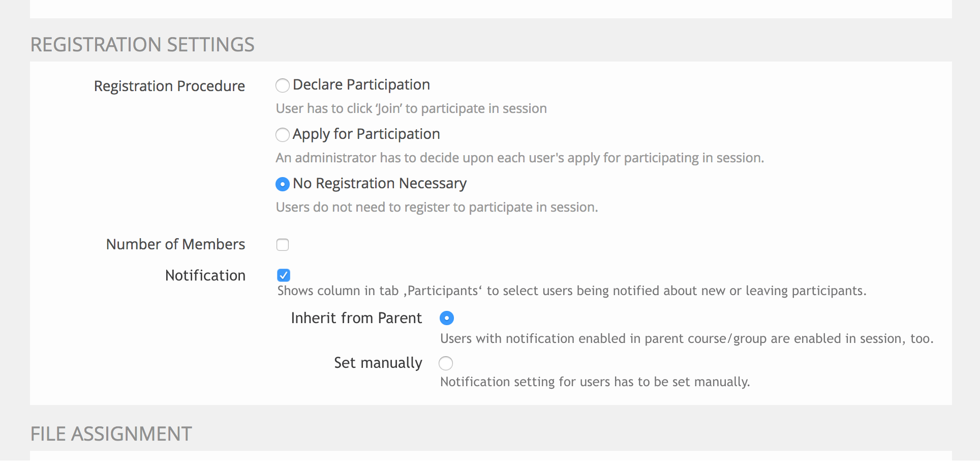Select the No Registration Necessary radio button
980x461 pixels.
(x=283, y=184)
